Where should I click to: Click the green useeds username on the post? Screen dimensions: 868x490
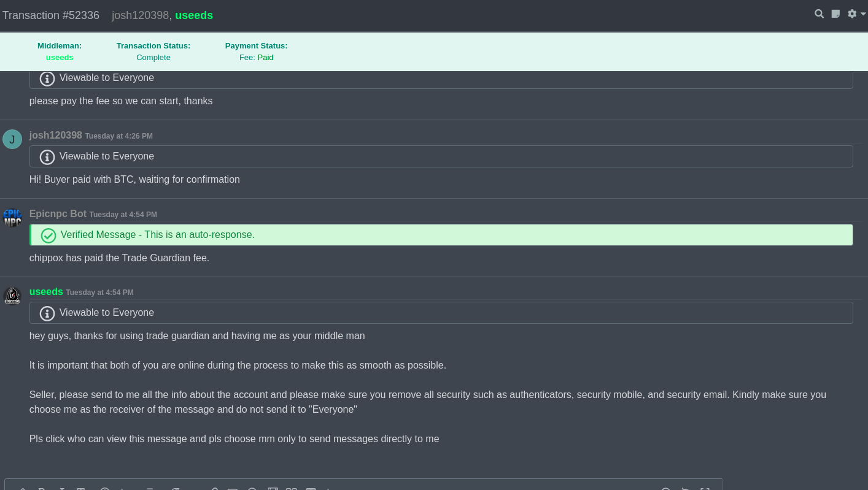point(46,292)
